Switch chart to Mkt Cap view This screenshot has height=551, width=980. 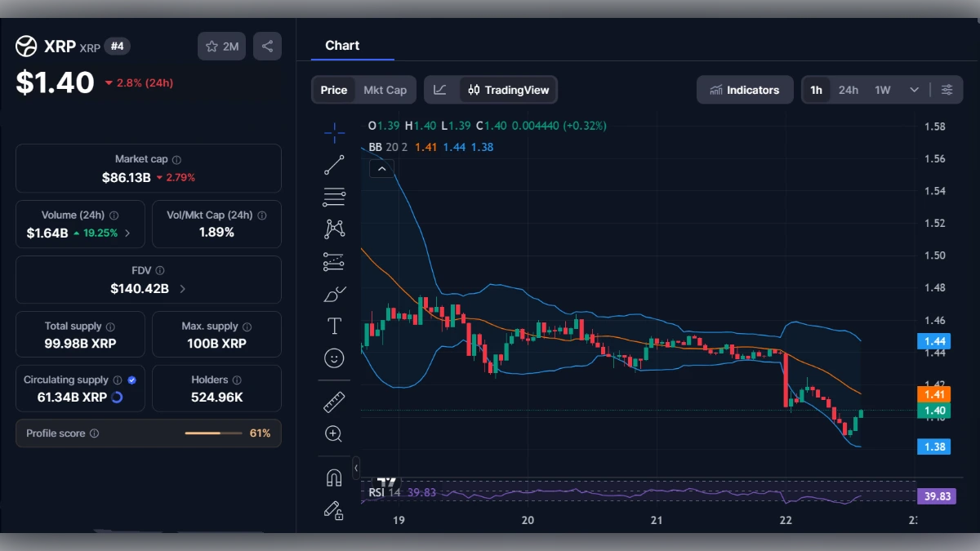[x=385, y=90]
